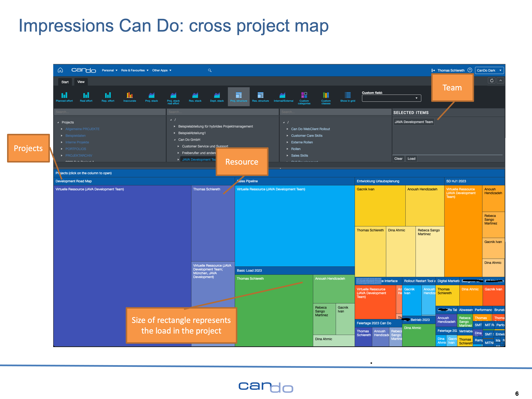This screenshot has width=532, height=399.
Task: Select Customer Service und Support item
Action: (x=205, y=146)
